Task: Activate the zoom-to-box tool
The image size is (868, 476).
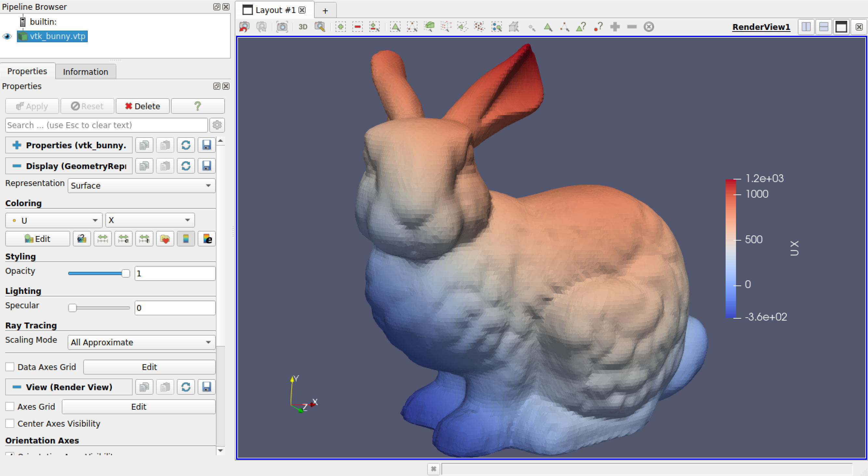Action: point(320,27)
